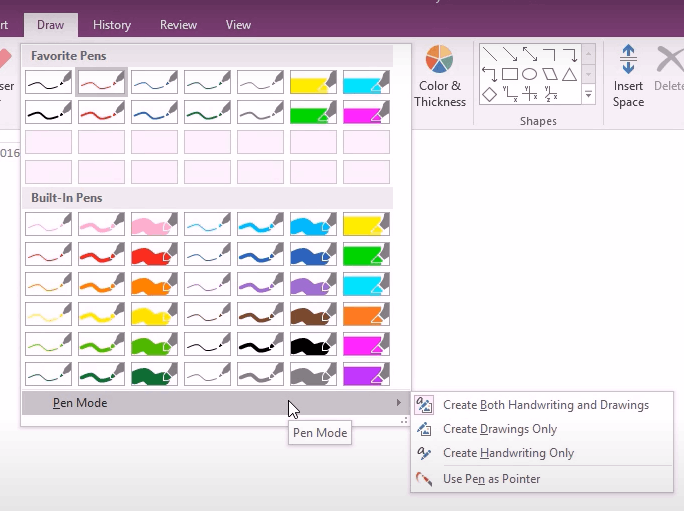Select thick dark green built-in marker
Screen dimensions: 684x511
154,374
